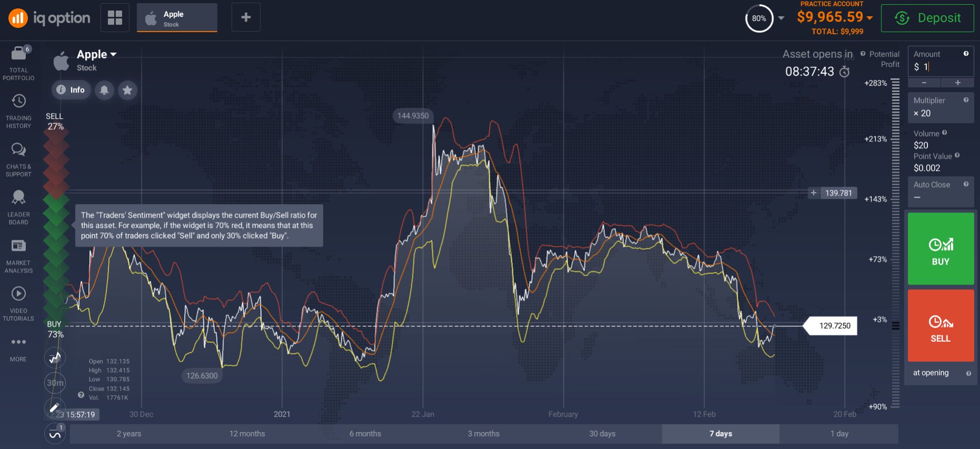Expand the Apple asset selector dropdown
Viewport: 980px width, 449px height.
point(96,55)
